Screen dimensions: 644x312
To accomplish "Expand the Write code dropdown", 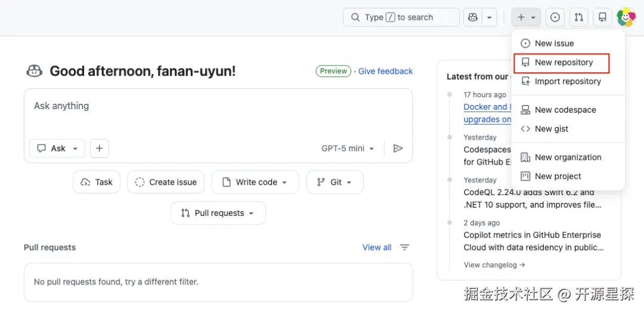I will (x=255, y=183).
